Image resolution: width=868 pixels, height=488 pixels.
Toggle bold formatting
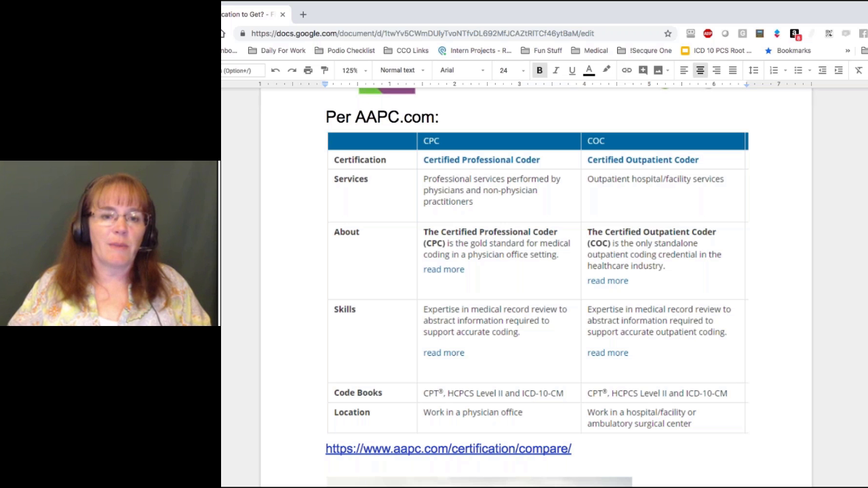pyautogui.click(x=540, y=70)
